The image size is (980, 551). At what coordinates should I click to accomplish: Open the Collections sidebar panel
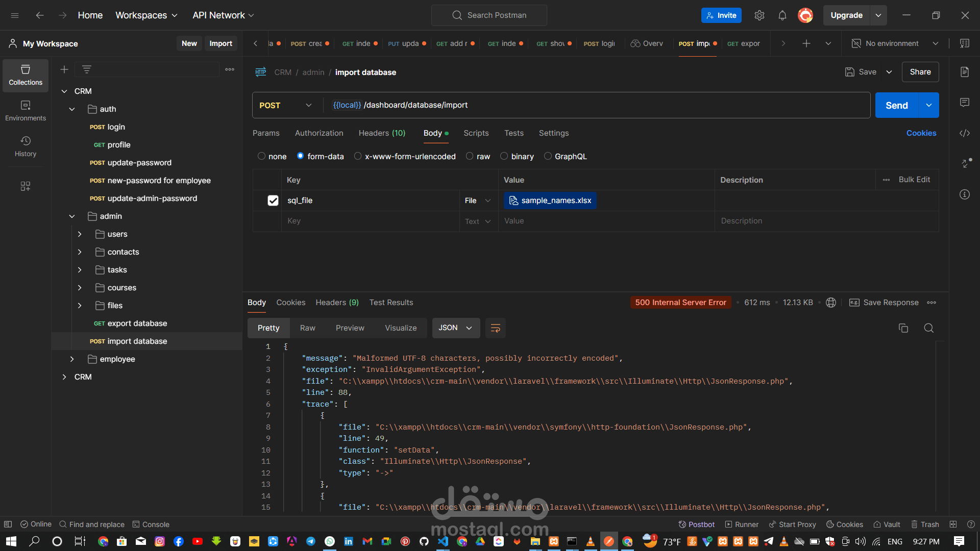[x=26, y=75]
